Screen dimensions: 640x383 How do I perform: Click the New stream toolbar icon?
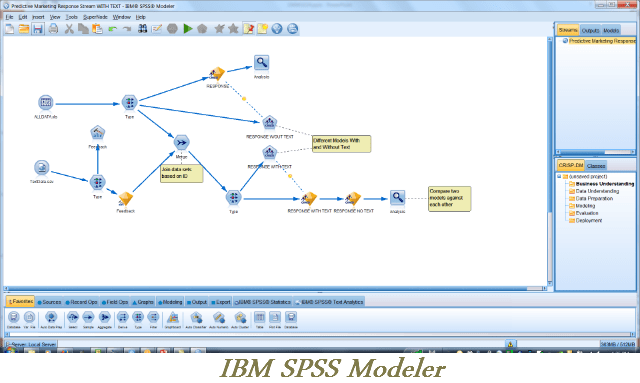tap(9, 29)
